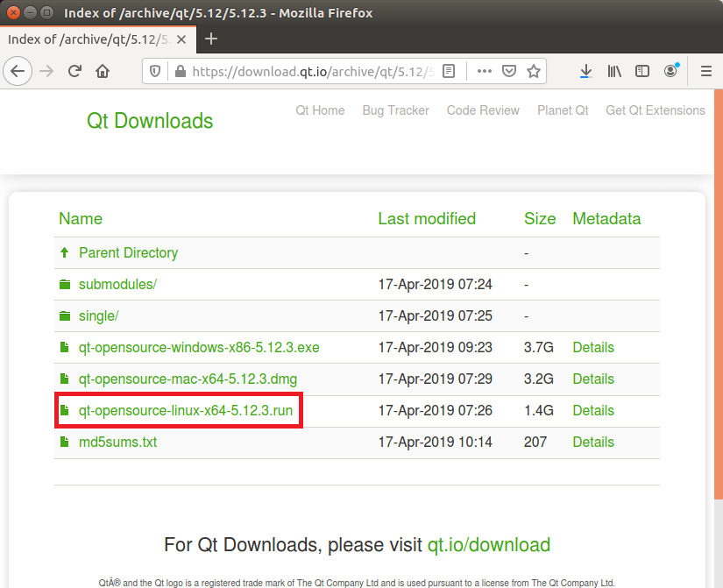Click the Parent Directory up-arrow icon

[x=65, y=252]
